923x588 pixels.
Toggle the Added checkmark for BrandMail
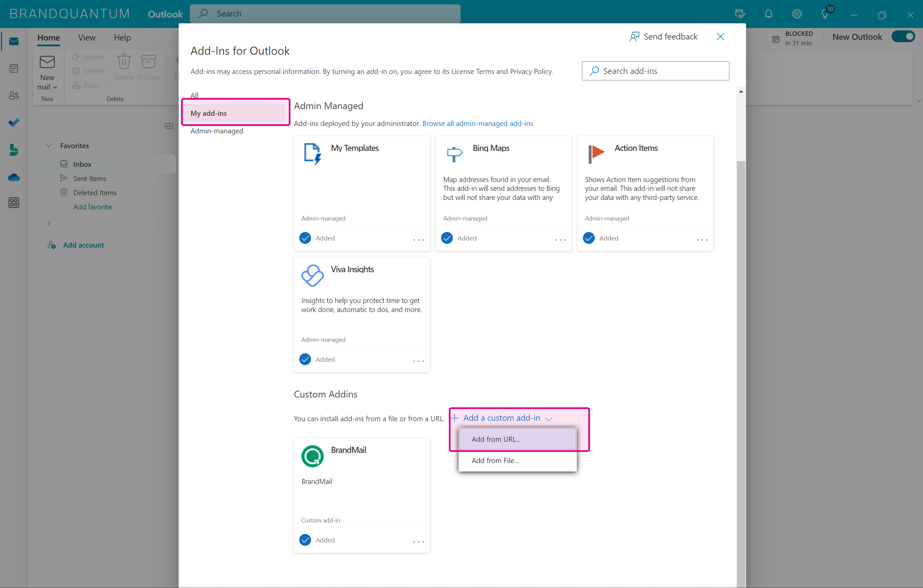pos(305,540)
